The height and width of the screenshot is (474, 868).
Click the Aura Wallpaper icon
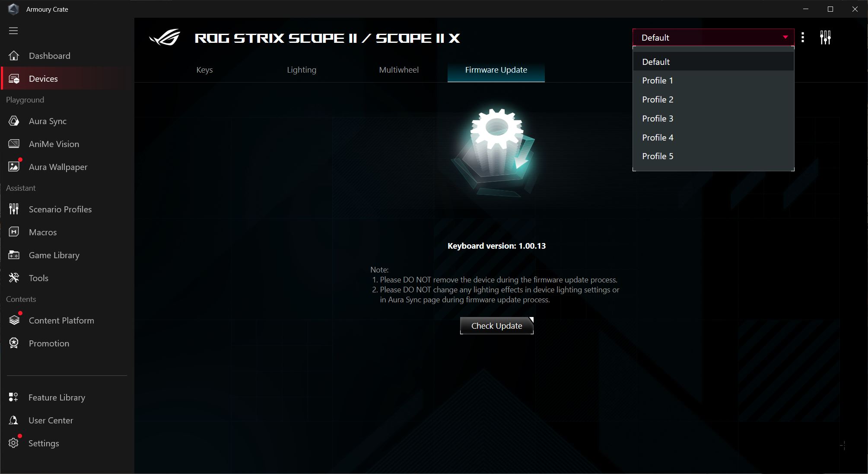[x=14, y=167]
